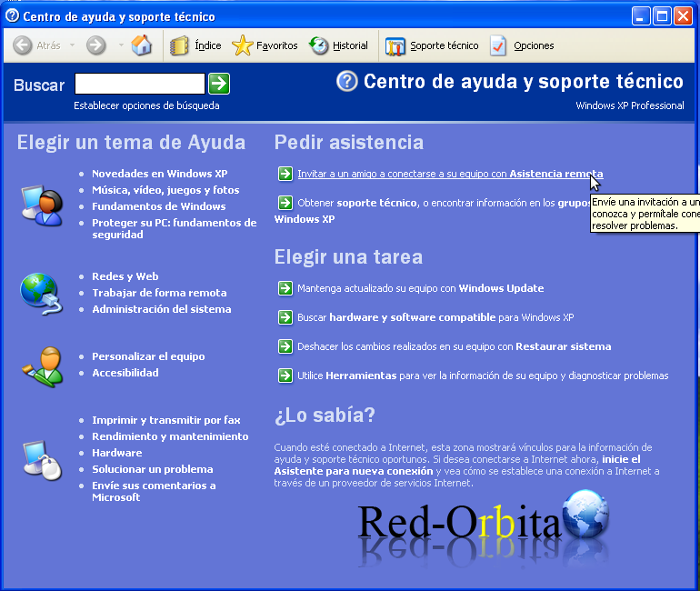Focus the Buscar search text field

tap(140, 84)
